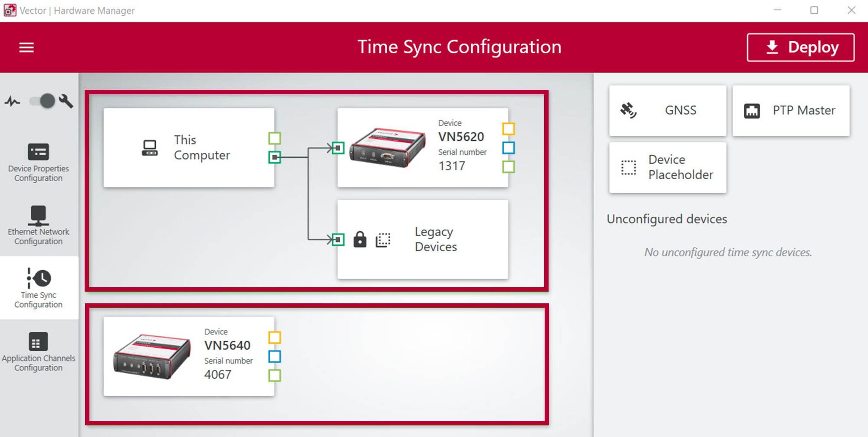Click the blue port square on VN5640

[x=274, y=356]
